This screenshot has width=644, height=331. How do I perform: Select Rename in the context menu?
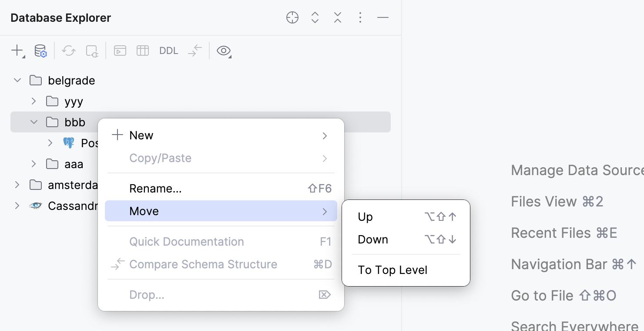point(155,188)
